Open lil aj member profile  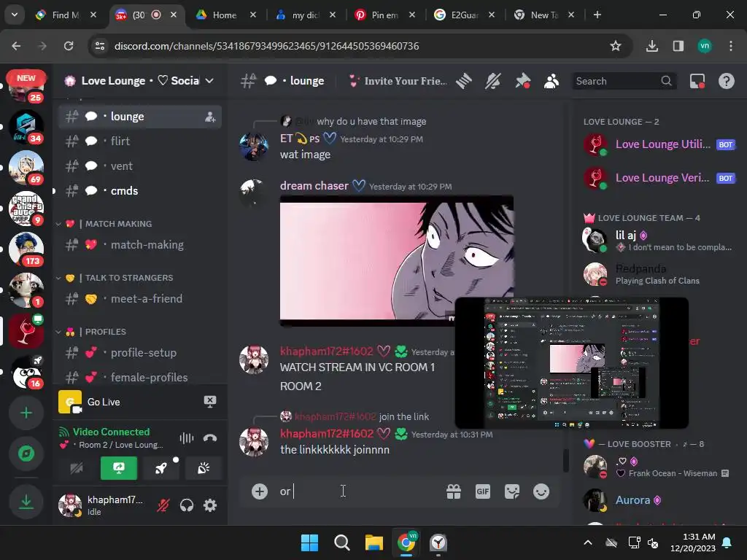pos(659,241)
